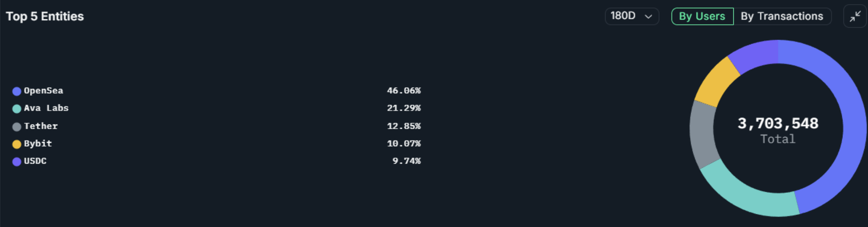Viewport: 868px width, 227px height.
Task: Open the 180D time range dropdown
Action: [632, 16]
